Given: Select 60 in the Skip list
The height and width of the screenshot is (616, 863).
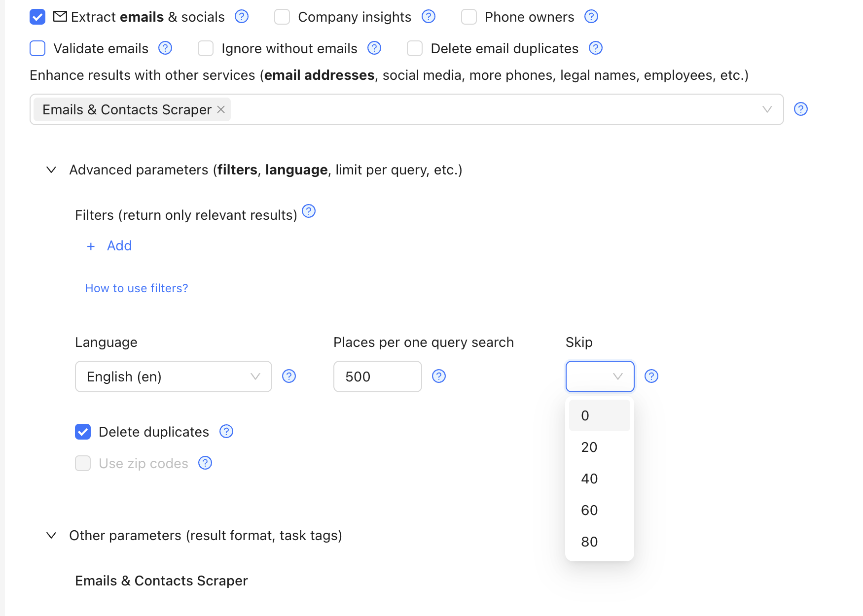Looking at the screenshot, I should point(600,510).
